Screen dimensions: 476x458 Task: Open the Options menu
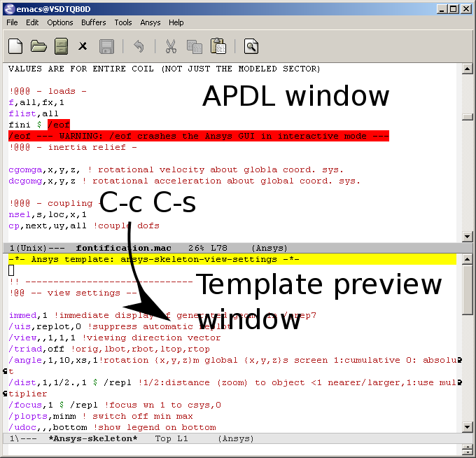point(60,22)
